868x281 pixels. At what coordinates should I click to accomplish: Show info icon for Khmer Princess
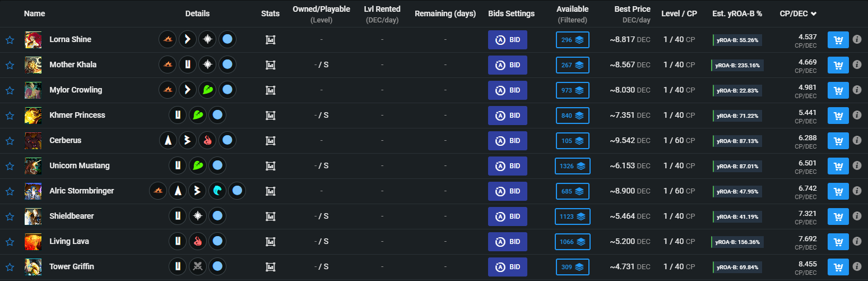click(x=857, y=116)
